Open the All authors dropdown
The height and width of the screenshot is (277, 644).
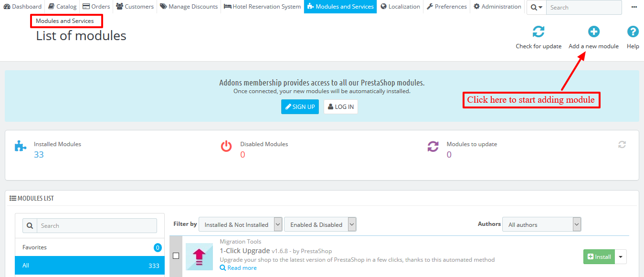(x=541, y=224)
